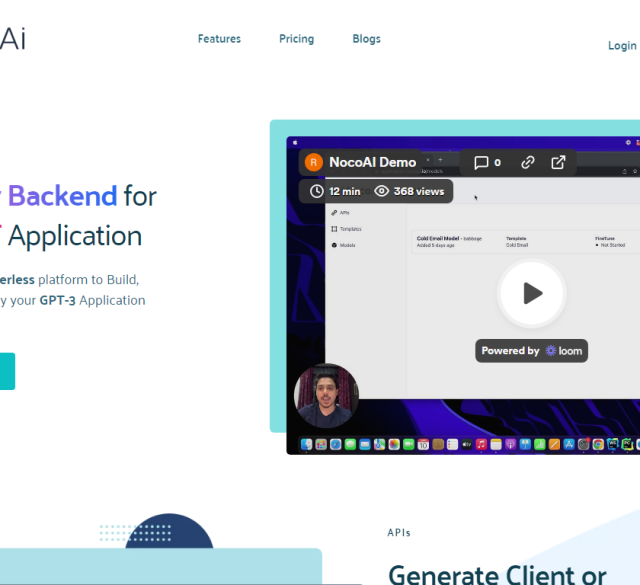Screen dimensions: 640x585
Task: Click the 'Generate Client or' heading
Action: tap(497, 575)
